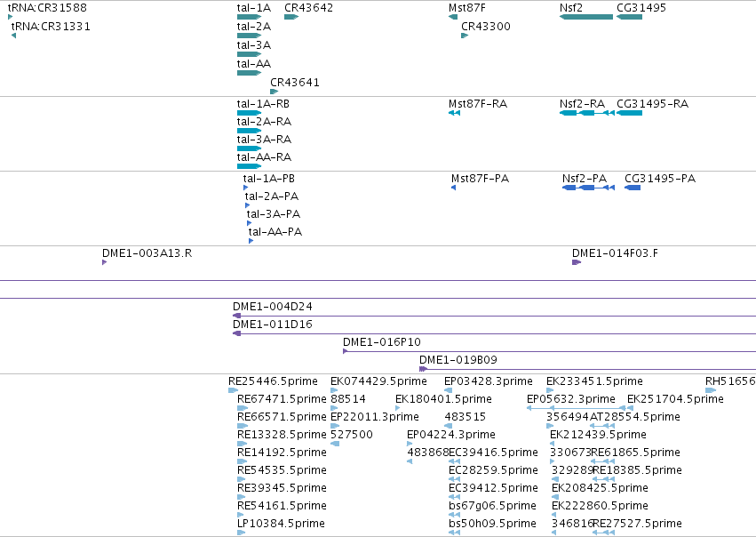Select the RE54161.5prime EST label
Image resolution: width=756 pixels, height=537 pixels.
[x=282, y=506]
